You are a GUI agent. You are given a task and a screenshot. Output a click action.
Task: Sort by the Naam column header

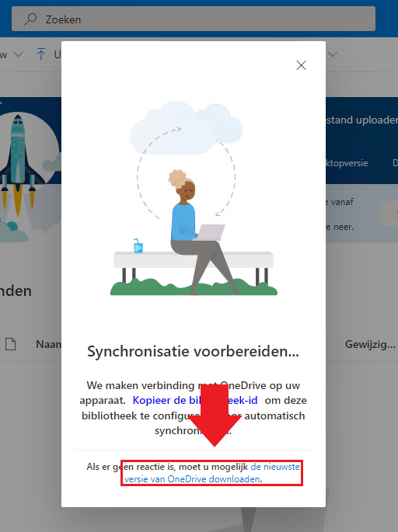tap(48, 344)
